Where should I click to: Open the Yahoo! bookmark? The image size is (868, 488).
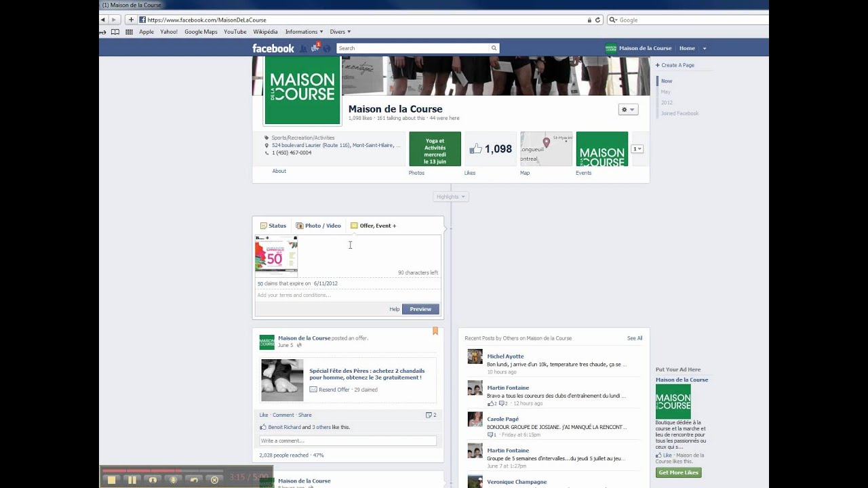tap(169, 32)
